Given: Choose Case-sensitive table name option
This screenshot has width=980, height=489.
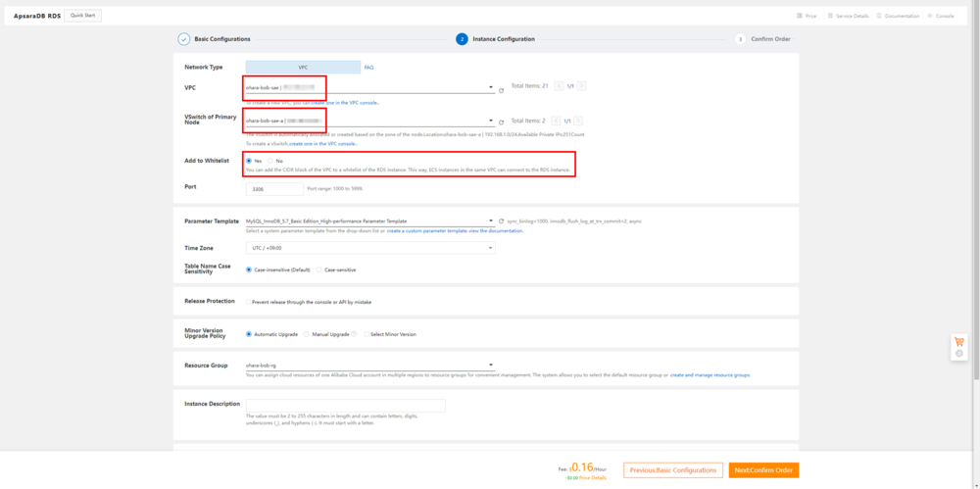Looking at the screenshot, I should (319, 269).
